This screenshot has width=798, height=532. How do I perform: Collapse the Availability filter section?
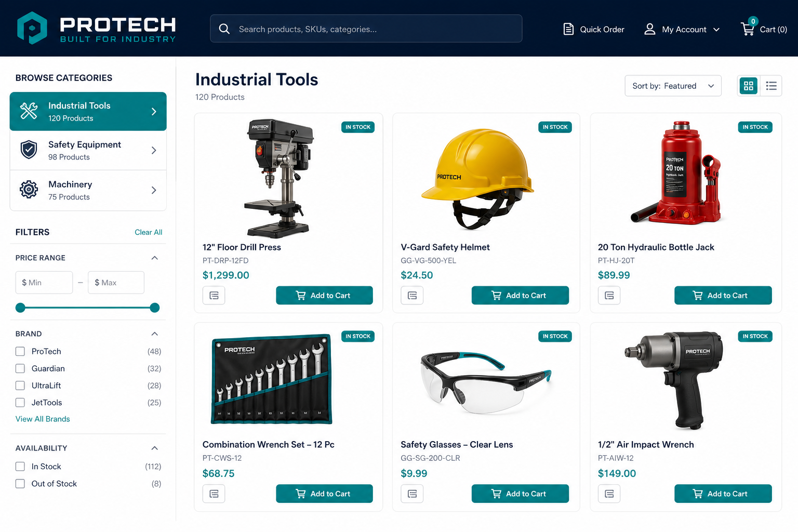[x=154, y=448]
